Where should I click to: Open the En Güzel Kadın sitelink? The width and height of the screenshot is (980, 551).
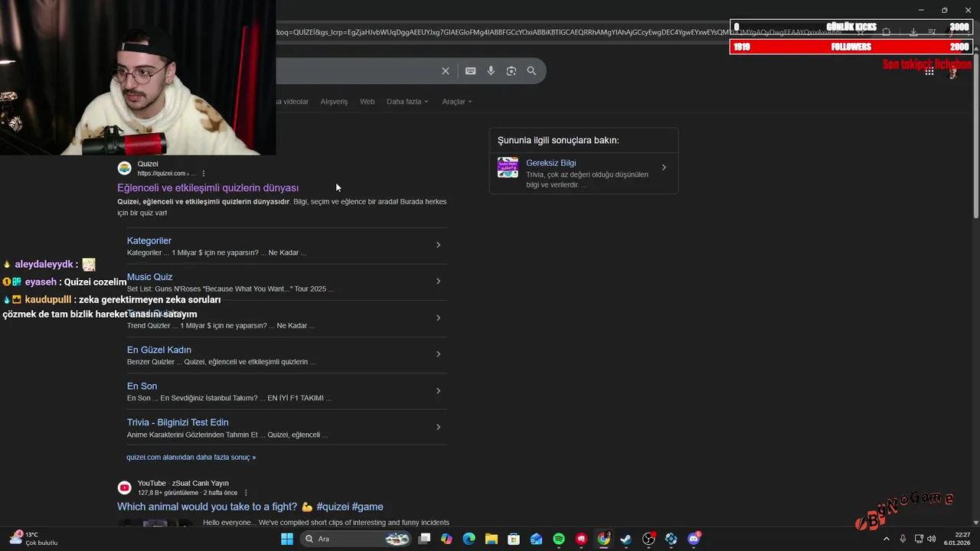[x=159, y=350]
